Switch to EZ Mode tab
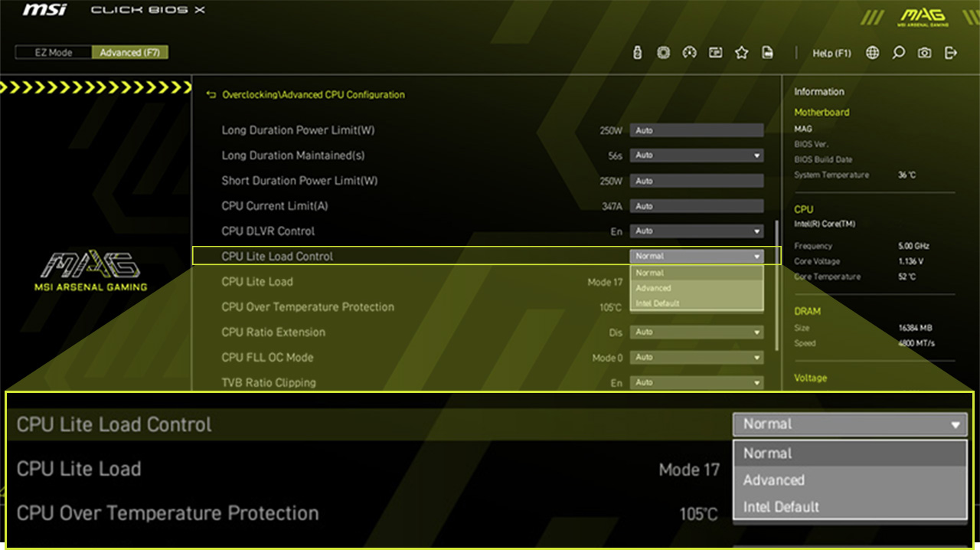Viewport: 980px width, 550px height. [x=53, y=52]
